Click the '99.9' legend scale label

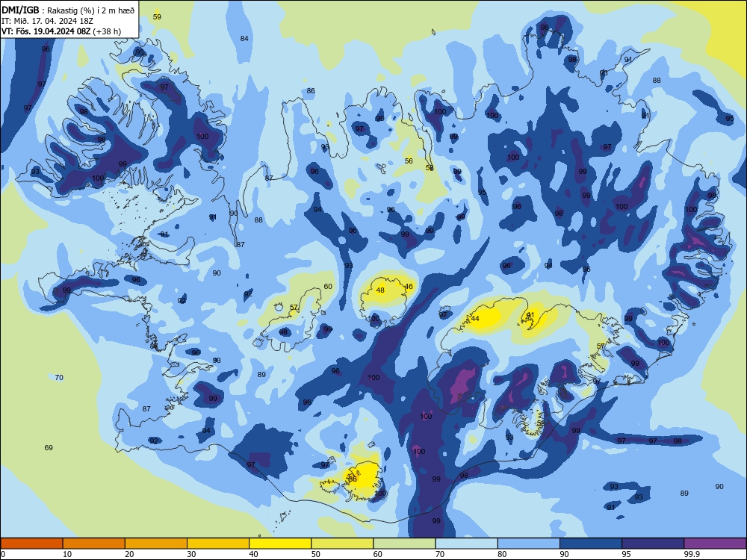tap(691, 554)
